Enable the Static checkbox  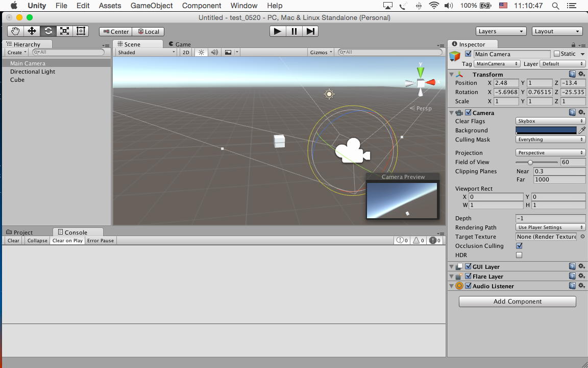click(x=557, y=54)
